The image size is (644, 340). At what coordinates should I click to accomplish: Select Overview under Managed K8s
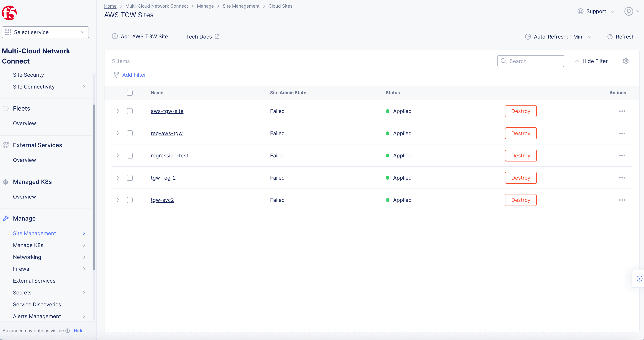tap(24, 197)
